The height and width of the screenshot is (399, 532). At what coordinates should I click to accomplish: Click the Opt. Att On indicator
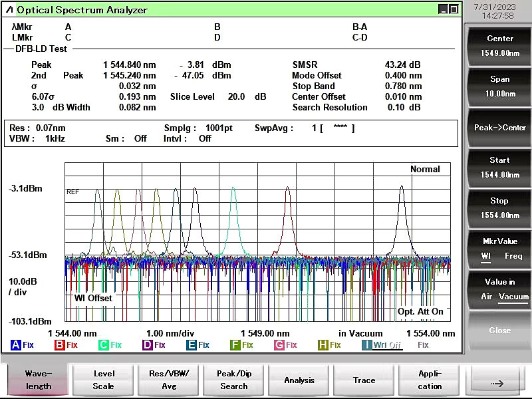tap(420, 311)
